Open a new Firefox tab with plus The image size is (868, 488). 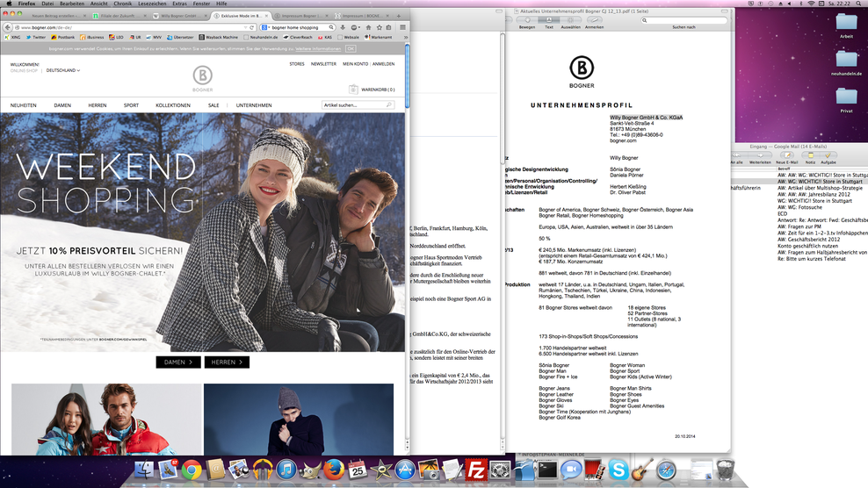tap(399, 16)
